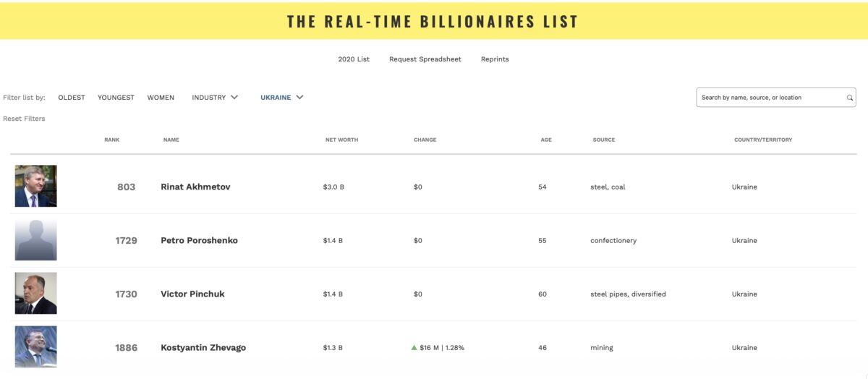Focus the name, source, location search field
Image resolution: width=868 pixels, height=379 pixels.
[x=771, y=98]
